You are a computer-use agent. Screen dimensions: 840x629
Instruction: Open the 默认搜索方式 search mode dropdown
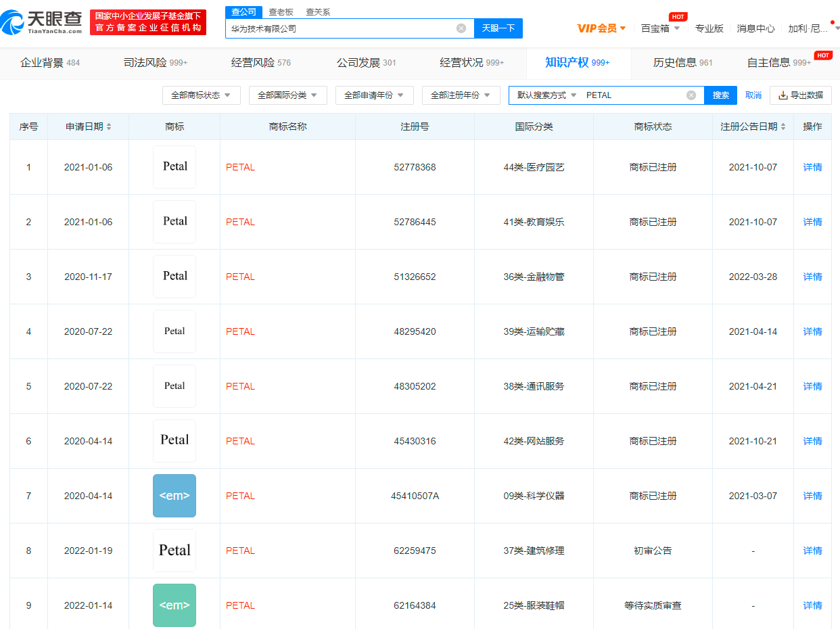tap(546, 95)
